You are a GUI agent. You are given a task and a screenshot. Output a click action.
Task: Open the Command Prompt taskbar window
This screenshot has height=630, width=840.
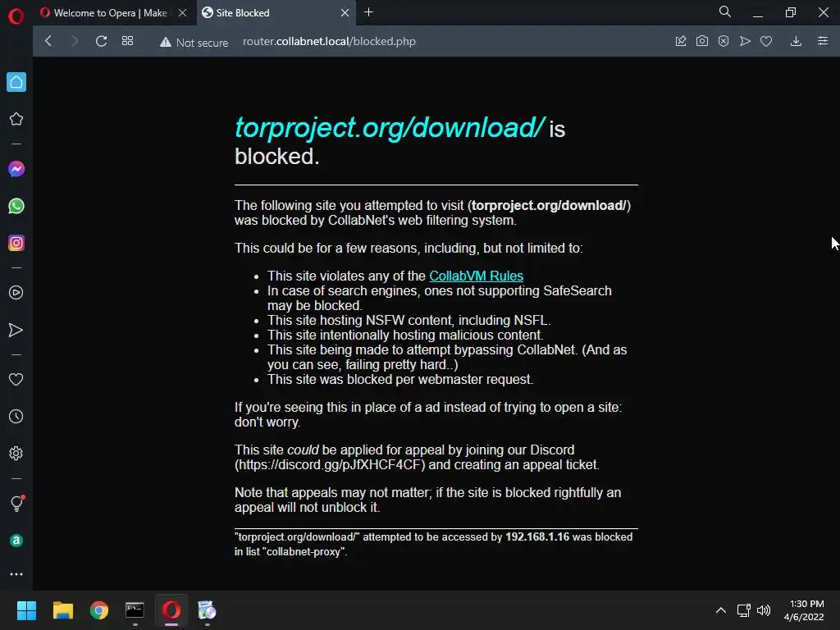coord(135,610)
